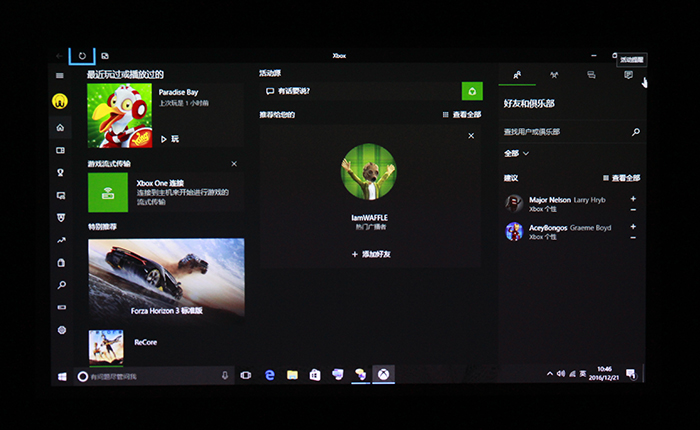Image resolution: width=700 pixels, height=430 pixels.
Task: Open the Achievements trophy icon in the sidebar
Action: click(x=60, y=172)
